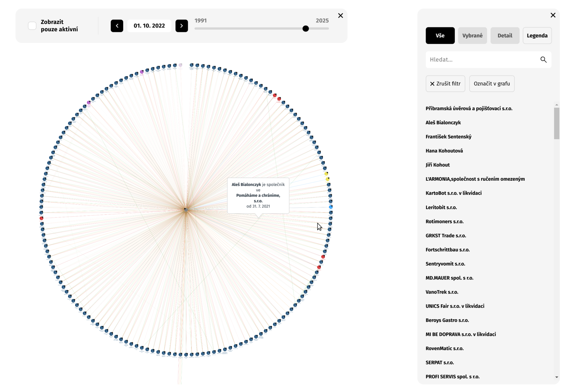Open the Legenda tab
Viewport: 568px width, 392px height.
pos(537,36)
